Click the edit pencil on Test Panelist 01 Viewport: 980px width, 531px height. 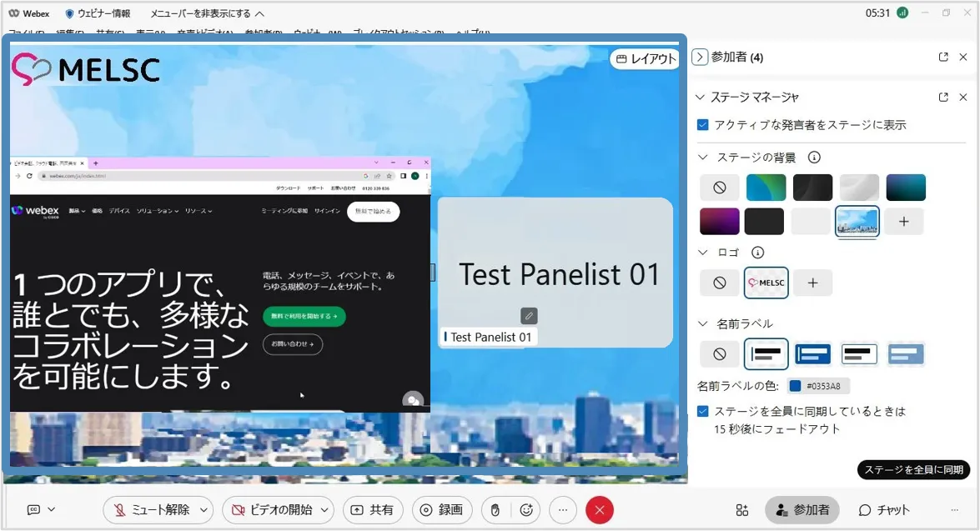[529, 316]
